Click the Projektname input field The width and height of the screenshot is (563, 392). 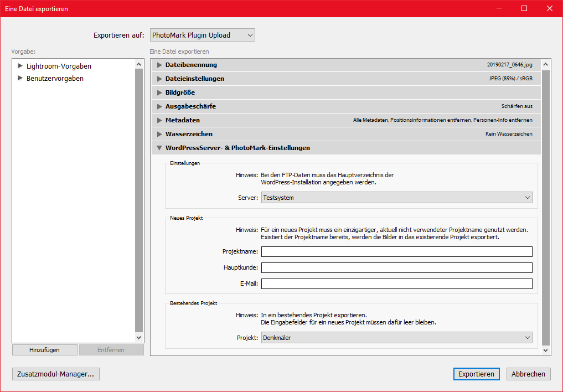coord(396,252)
